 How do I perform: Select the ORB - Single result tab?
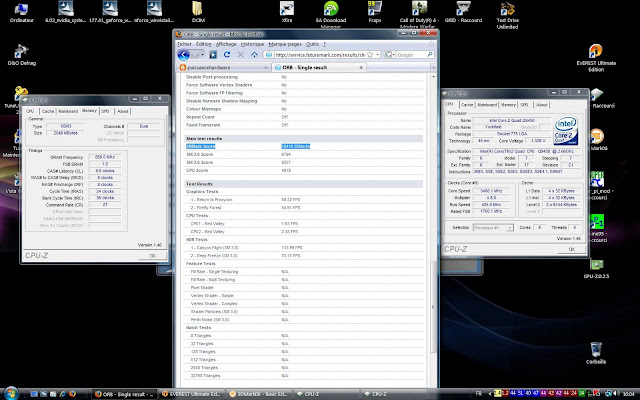[319, 67]
